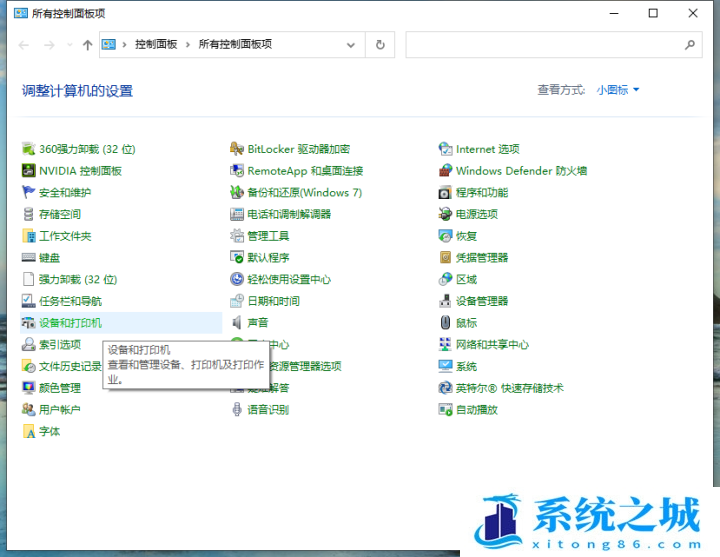The image size is (720, 557).
Task: Go up one folder level
Action: point(87,45)
